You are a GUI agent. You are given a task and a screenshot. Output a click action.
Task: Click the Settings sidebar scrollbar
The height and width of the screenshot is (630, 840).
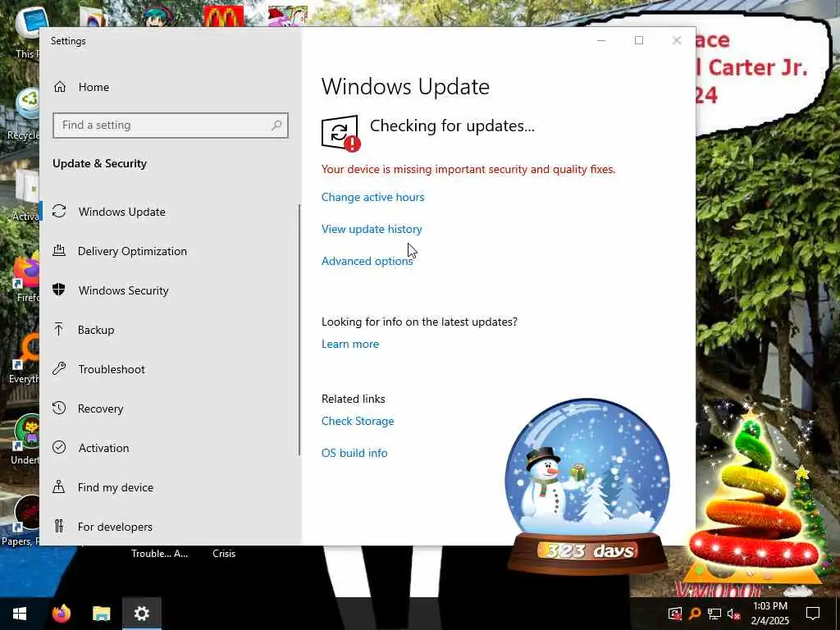(x=299, y=330)
